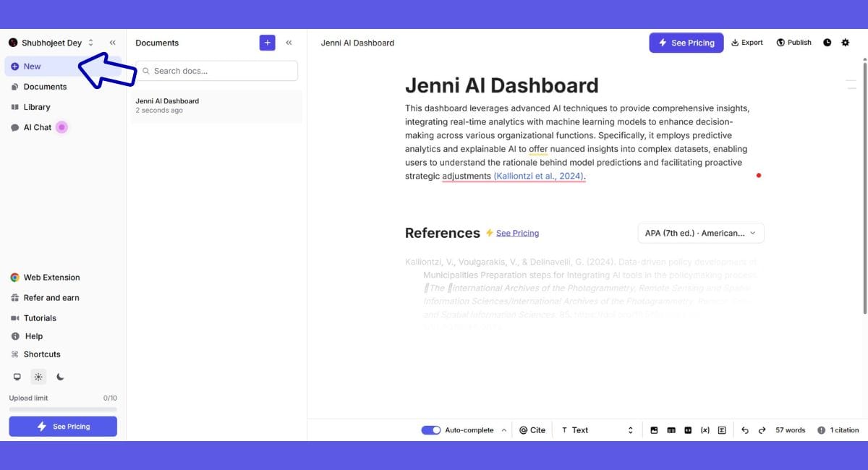868x470 pixels.
Task: Toggle the Auto-complete switch off
Action: pos(431,430)
